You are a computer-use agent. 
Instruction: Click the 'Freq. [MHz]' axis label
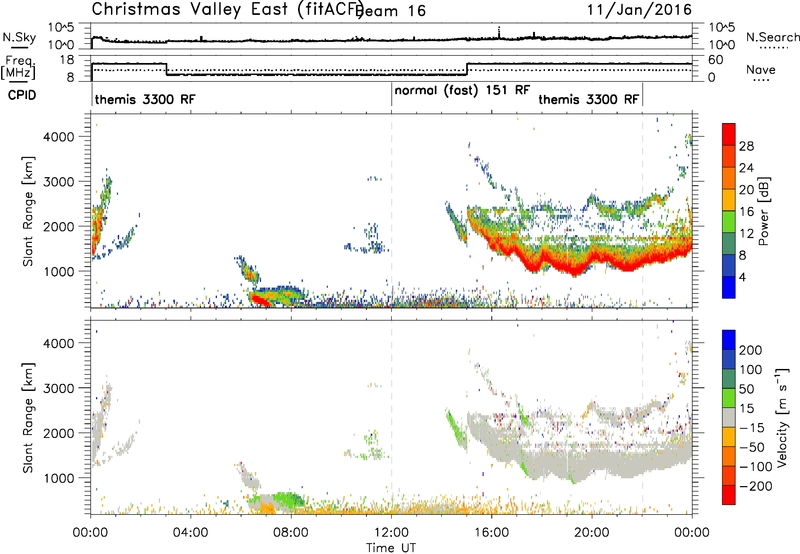tap(18, 68)
